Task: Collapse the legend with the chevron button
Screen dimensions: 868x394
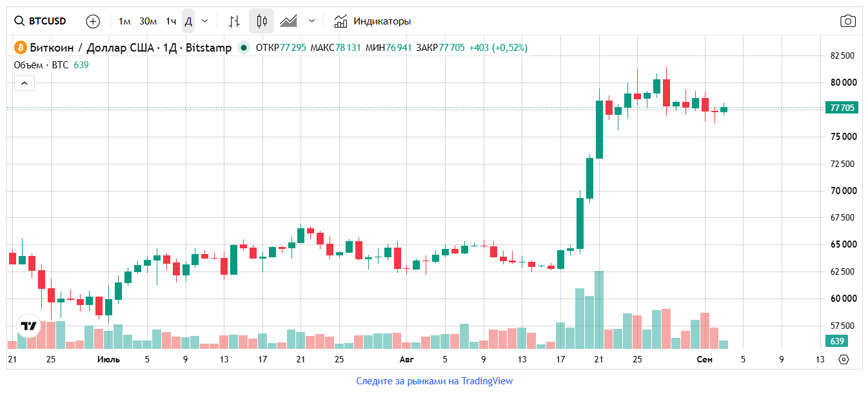Action: coord(24,83)
